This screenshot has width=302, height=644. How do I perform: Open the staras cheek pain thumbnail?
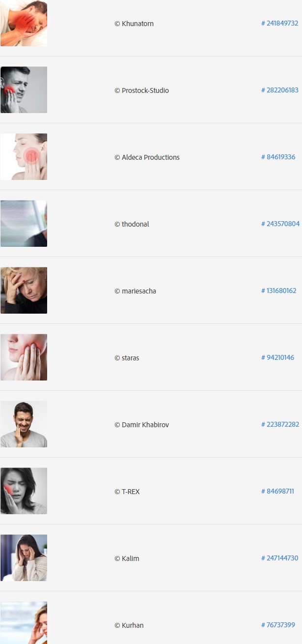(24, 357)
